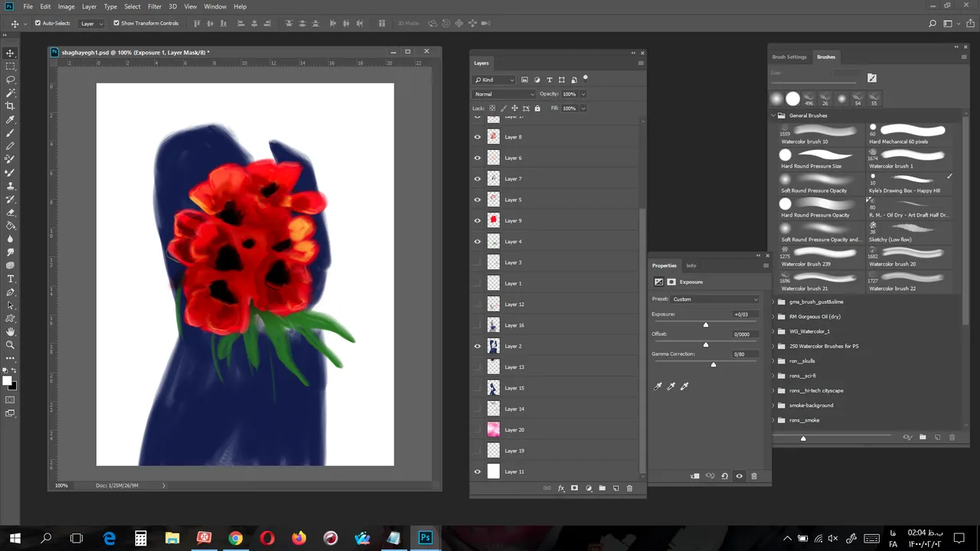Create a new layer icon
Viewport: 980px width, 551px height.
(616, 488)
